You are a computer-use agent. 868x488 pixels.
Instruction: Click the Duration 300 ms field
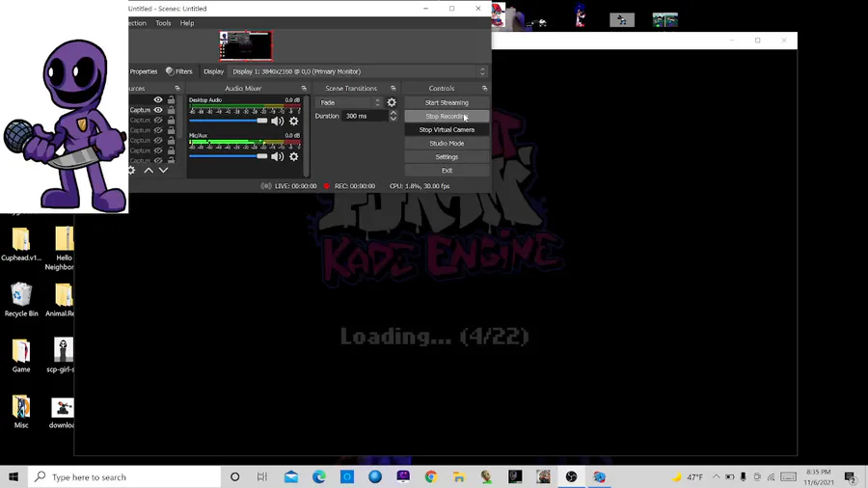point(365,116)
